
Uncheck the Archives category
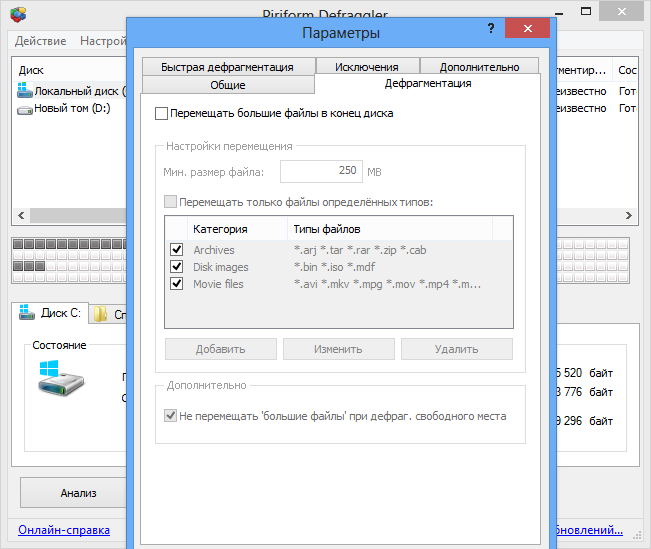point(176,249)
